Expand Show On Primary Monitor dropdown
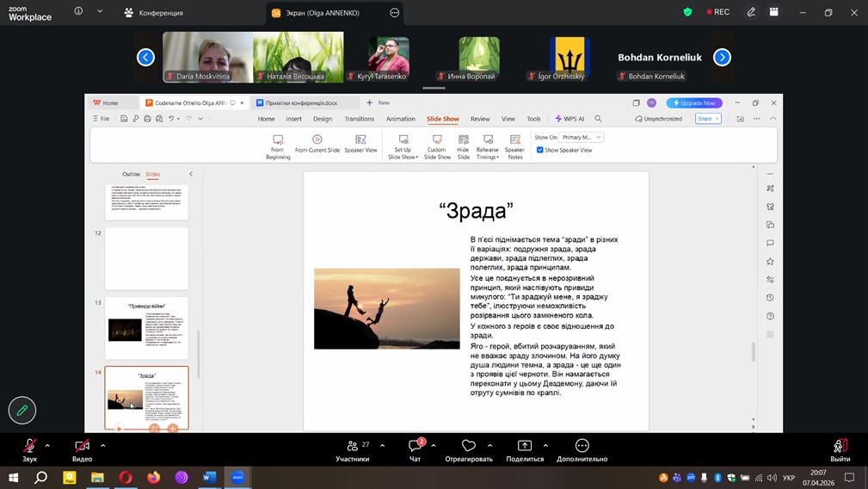868x489 pixels. click(x=598, y=137)
